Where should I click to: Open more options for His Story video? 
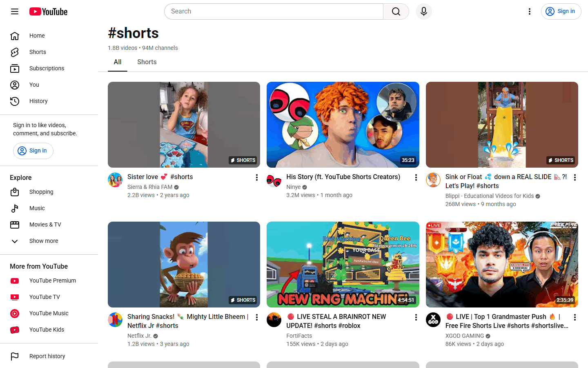pos(416,177)
